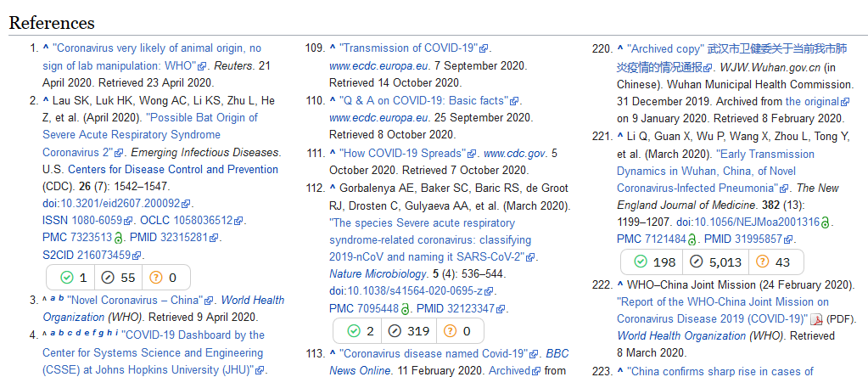Click back-link 'a' of reference 3
Viewport: 868px width, 377px height.
click(x=53, y=299)
